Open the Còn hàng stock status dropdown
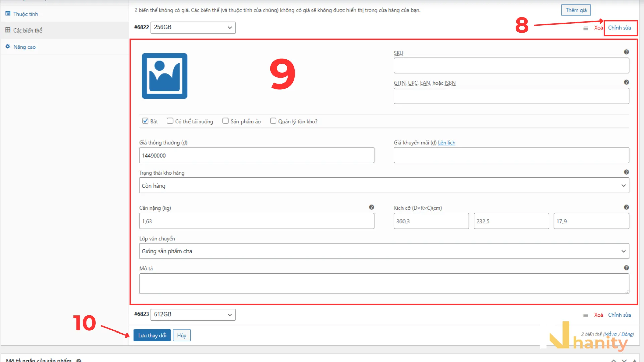 point(384,185)
